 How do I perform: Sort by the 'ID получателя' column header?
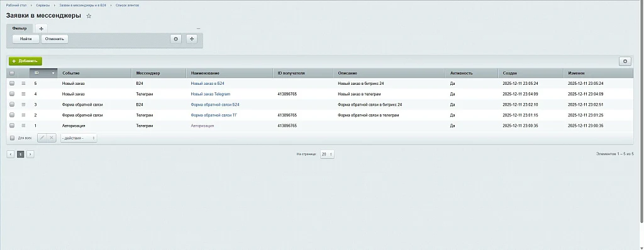coord(304,73)
